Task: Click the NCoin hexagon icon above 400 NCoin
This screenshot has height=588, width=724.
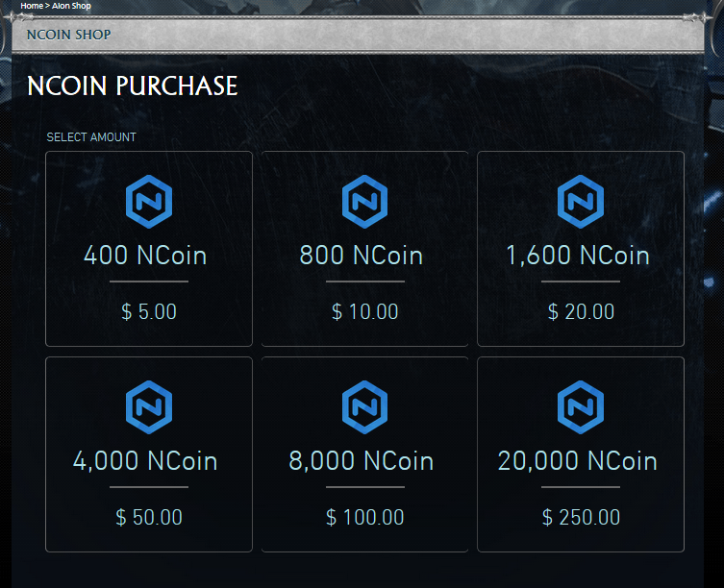Action: [x=149, y=202]
